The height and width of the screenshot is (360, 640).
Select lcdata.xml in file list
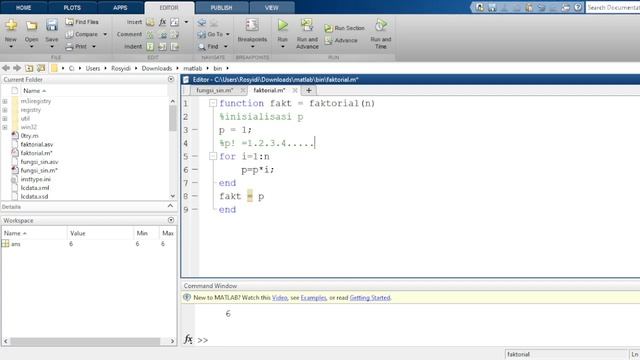pyautogui.click(x=35, y=188)
